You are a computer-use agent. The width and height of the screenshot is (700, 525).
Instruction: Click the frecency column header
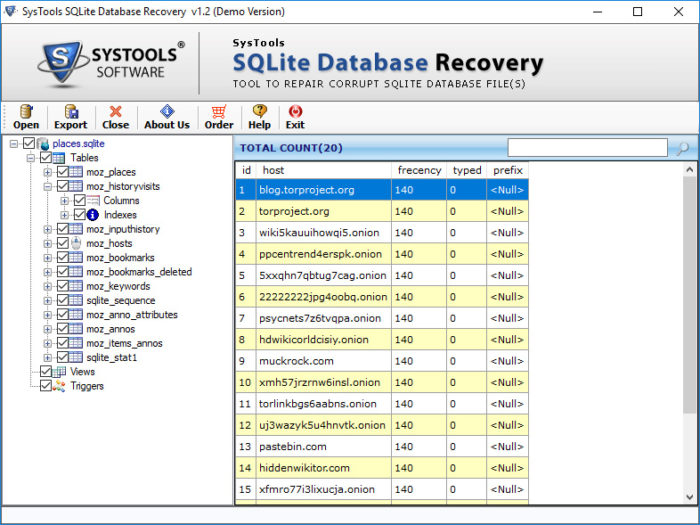[419, 170]
